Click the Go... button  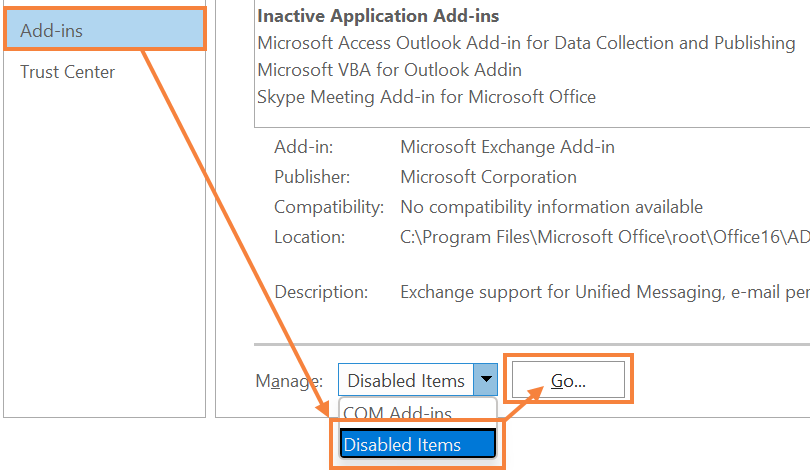[x=568, y=380]
